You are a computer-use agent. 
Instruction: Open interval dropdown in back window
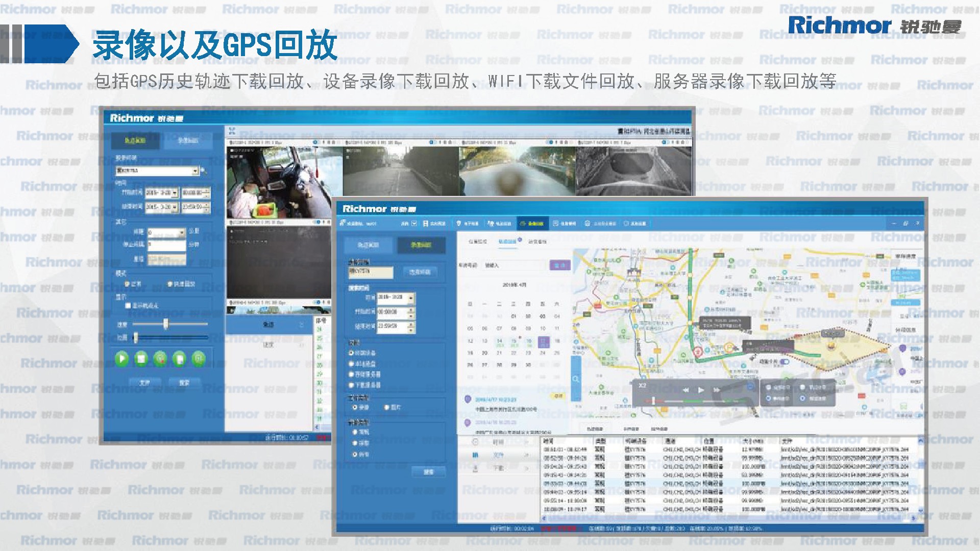(x=182, y=232)
